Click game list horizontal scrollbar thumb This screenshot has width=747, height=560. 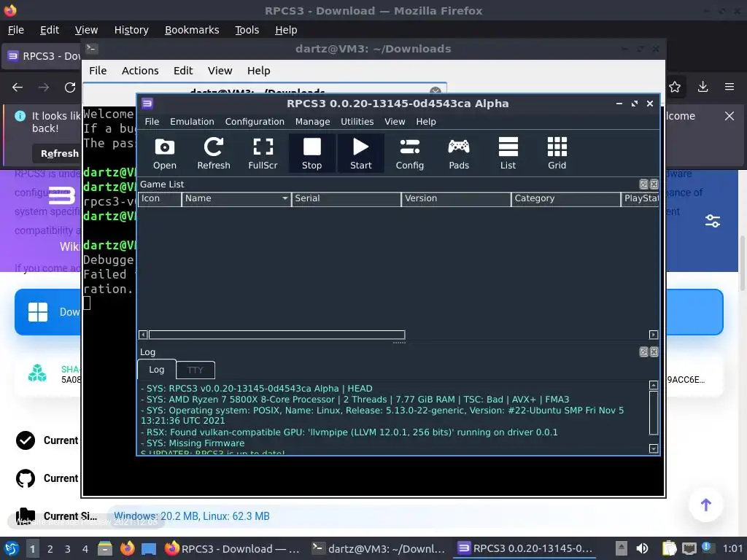click(276, 335)
